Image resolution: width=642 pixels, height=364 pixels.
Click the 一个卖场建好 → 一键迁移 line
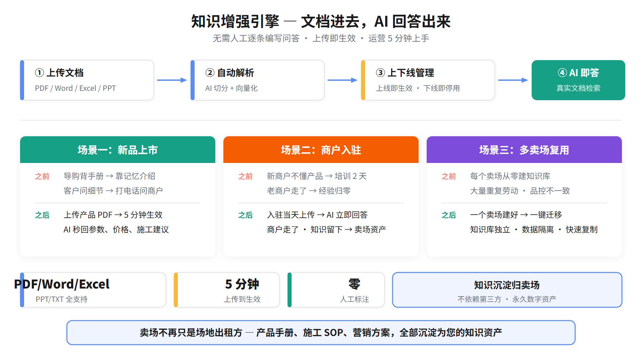[516, 215]
